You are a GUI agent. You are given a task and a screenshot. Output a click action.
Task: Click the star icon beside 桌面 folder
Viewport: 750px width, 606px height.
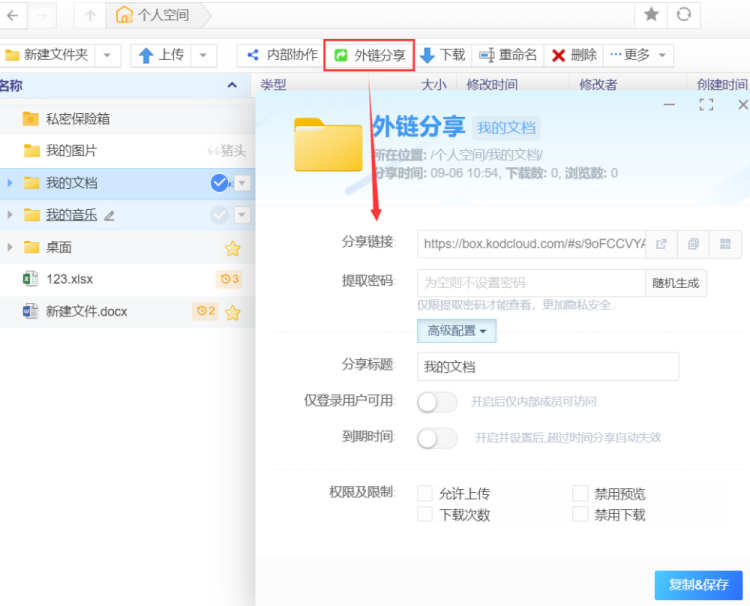(x=232, y=248)
